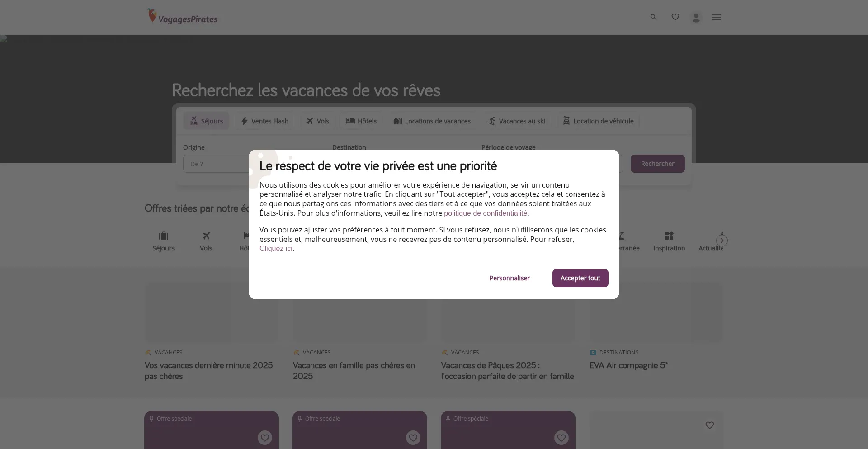Select the Séjours suitcase category icon
The height and width of the screenshot is (449, 868).
164,241
